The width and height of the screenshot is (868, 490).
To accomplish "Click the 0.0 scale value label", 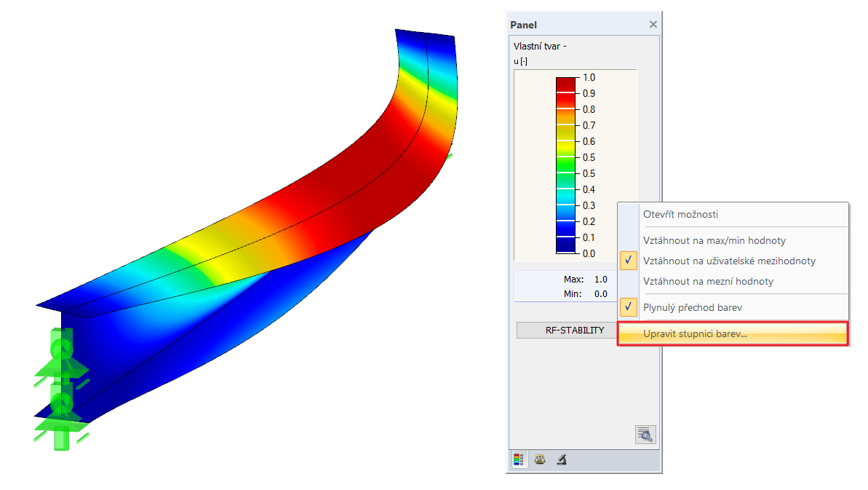I will pos(589,254).
